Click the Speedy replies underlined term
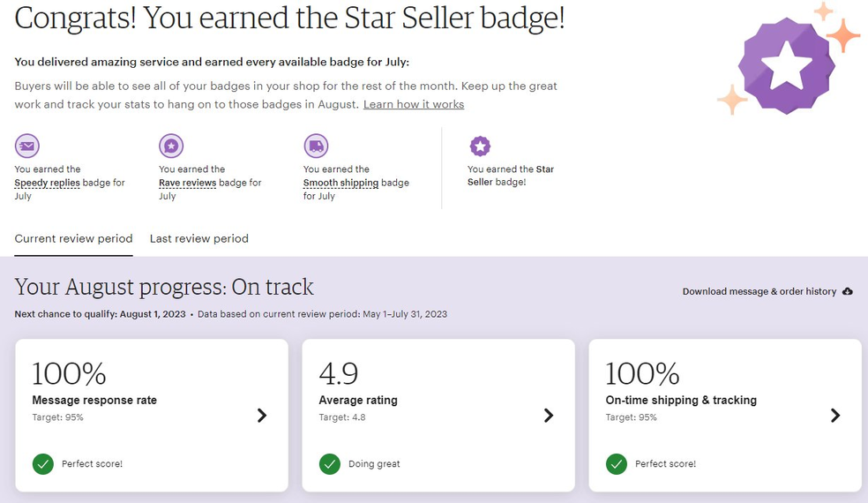The height and width of the screenshot is (503, 868). (x=47, y=183)
